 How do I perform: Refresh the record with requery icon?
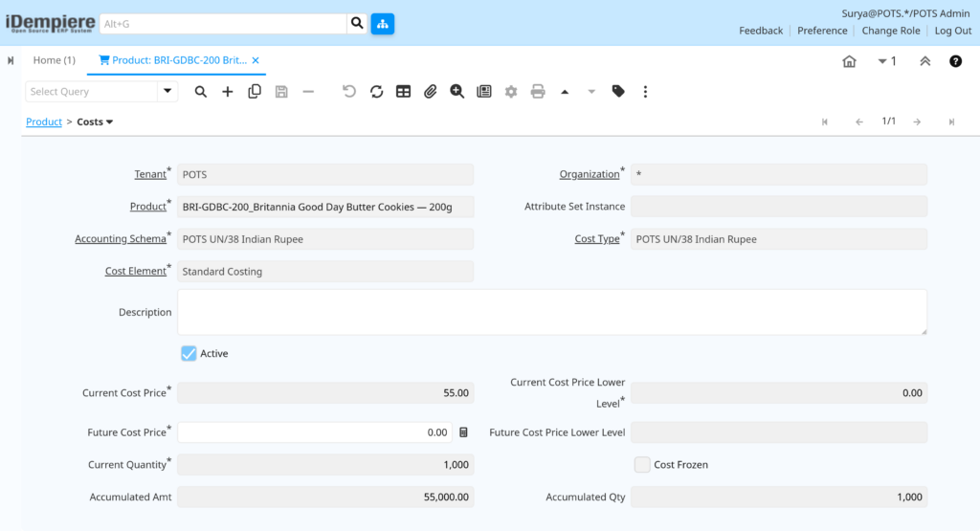376,92
